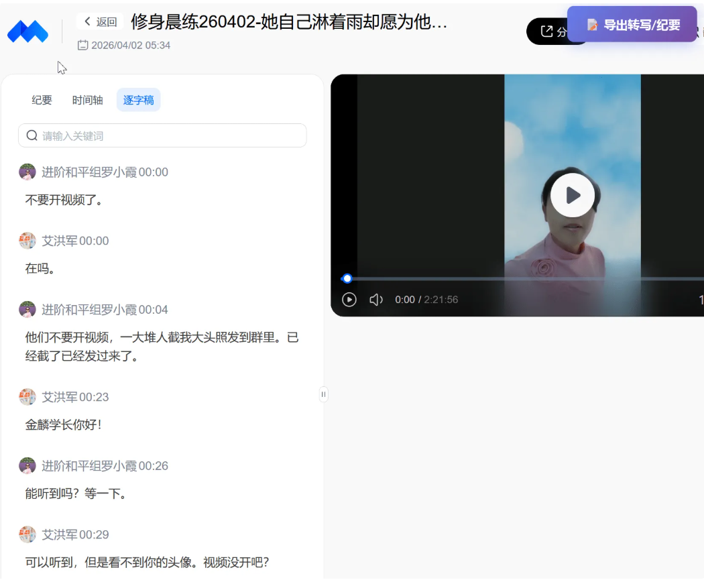The width and height of the screenshot is (704, 588).
Task: Click the meeting title 修身晨练260402
Action: [x=289, y=21]
